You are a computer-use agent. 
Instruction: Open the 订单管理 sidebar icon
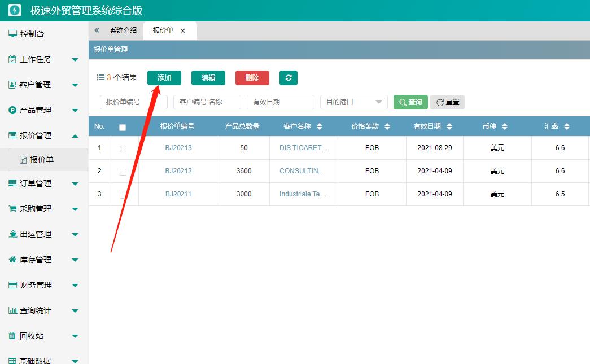[12, 183]
